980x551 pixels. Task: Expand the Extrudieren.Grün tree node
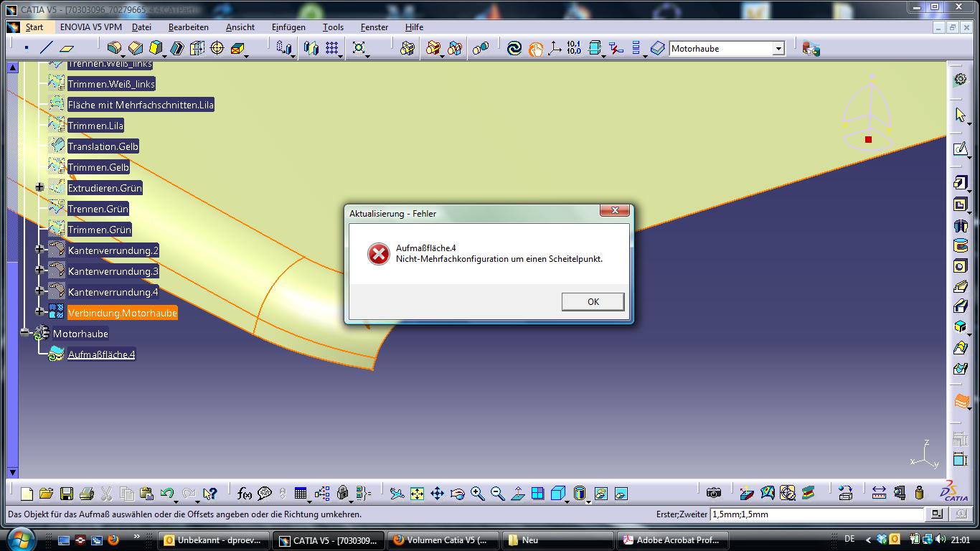tap(39, 187)
